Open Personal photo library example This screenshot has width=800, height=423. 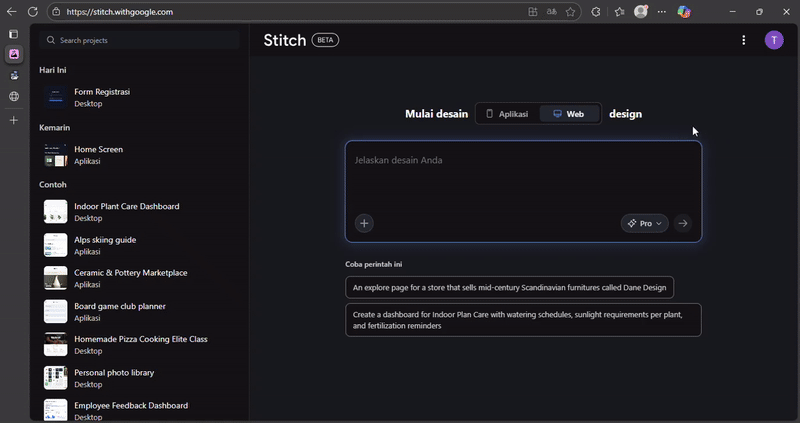click(x=139, y=378)
